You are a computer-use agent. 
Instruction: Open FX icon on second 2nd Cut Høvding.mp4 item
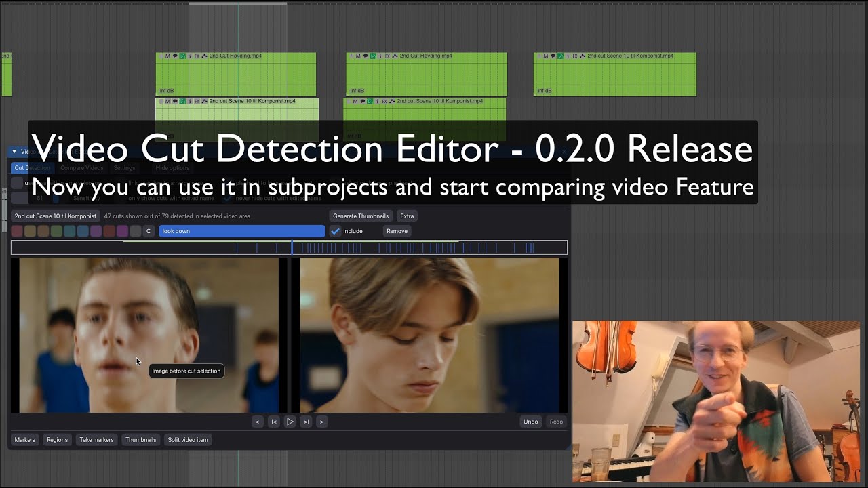387,56
